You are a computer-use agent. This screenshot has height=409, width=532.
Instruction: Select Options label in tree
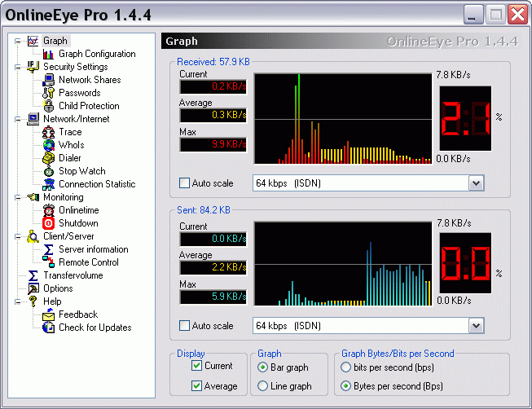click(58, 288)
